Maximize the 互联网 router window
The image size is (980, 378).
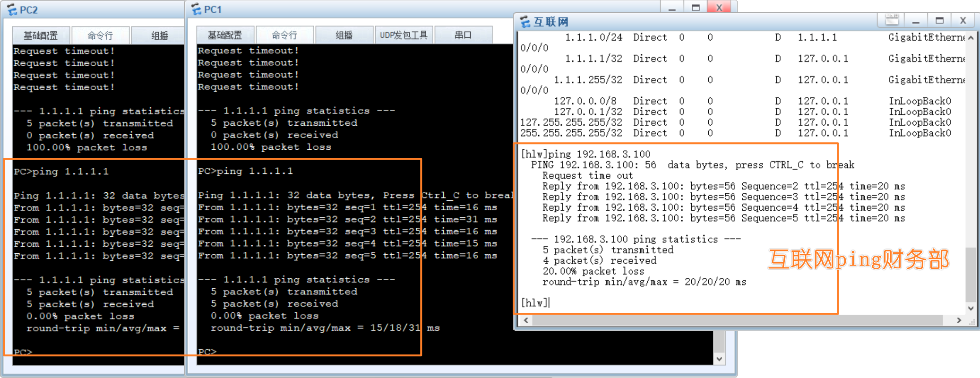tap(939, 21)
